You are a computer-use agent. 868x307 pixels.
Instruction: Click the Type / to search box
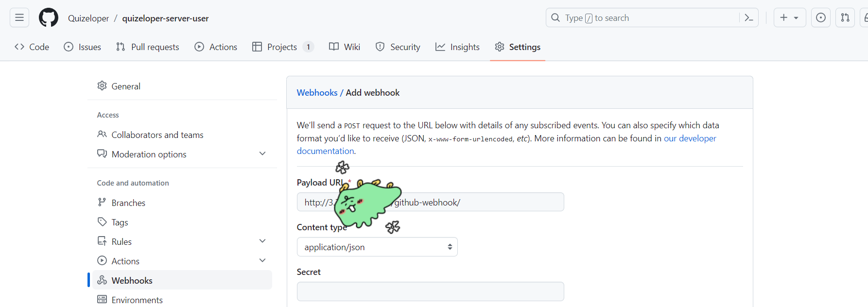pyautogui.click(x=652, y=18)
